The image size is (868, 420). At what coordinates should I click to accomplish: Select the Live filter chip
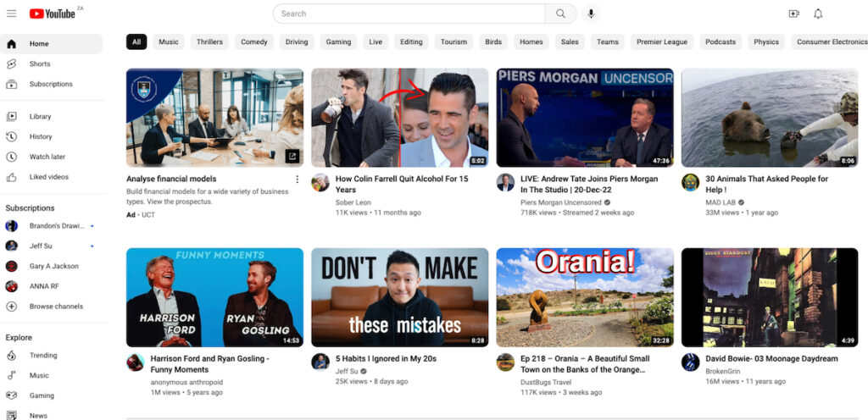click(x=376, y=42)
